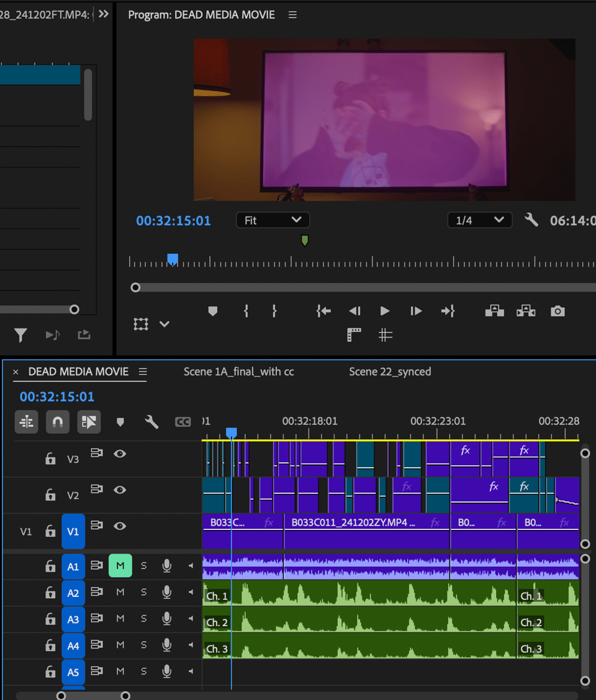The width and height of the screenshot is (596, 700).
Task: Solo track A2 with S button
Action: tap(143, 593)
